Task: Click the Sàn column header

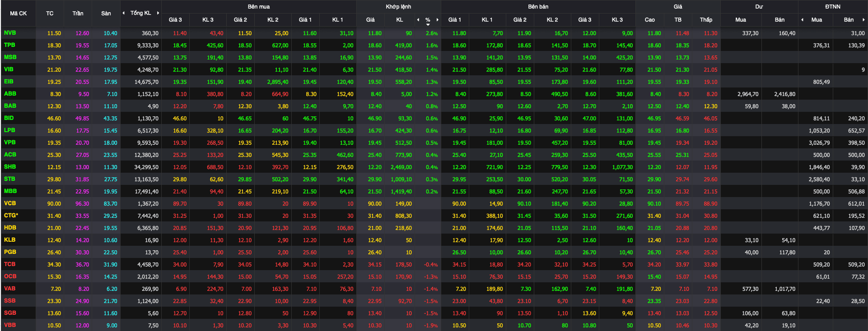Action: pyautogui.click(x=106, y=14)
